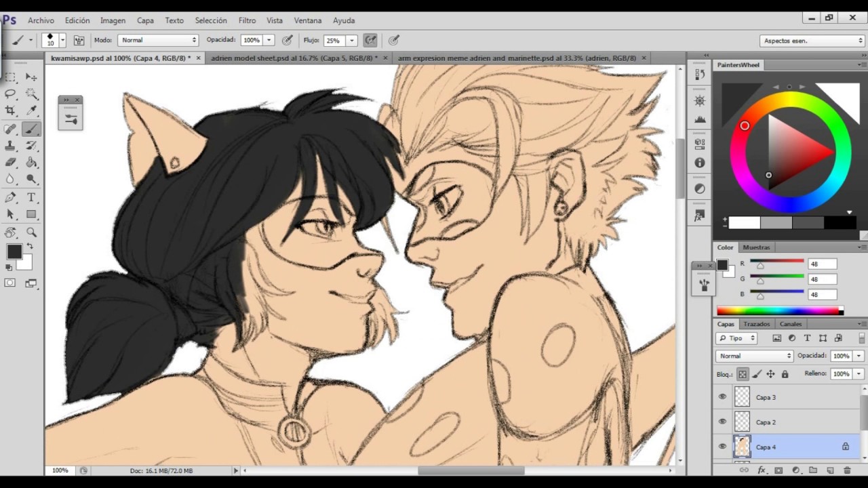The height and width of the screenshot is (488, 868).
Task: Hide the Capa 3 layer
Action: click(x=722, y=397)
